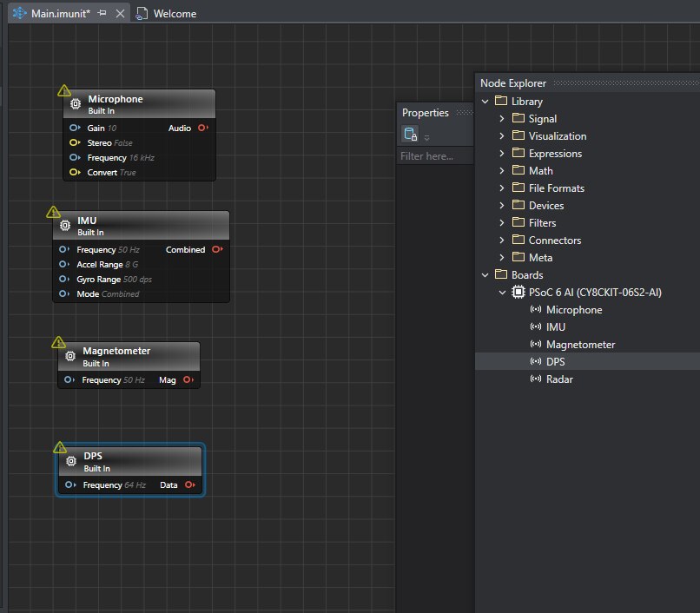Click the Gyro Range input port
The width and height of the screenshot is (700, 613).
pos(64,279)
